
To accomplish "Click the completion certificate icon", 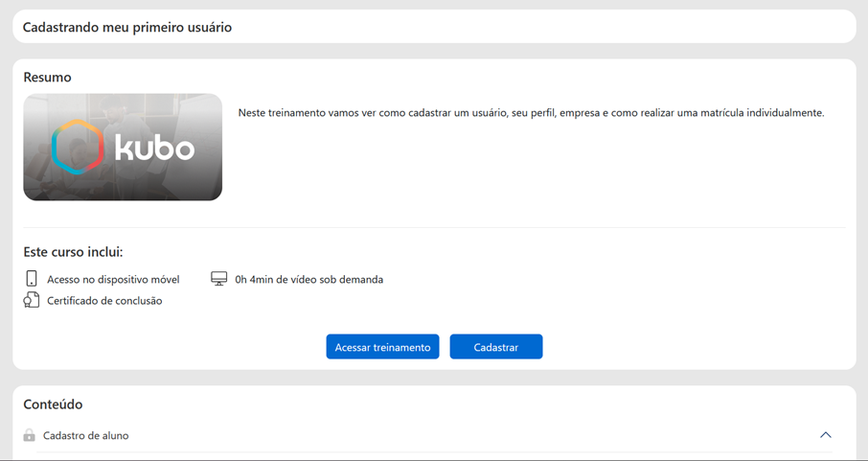I will tap(32, 300).
